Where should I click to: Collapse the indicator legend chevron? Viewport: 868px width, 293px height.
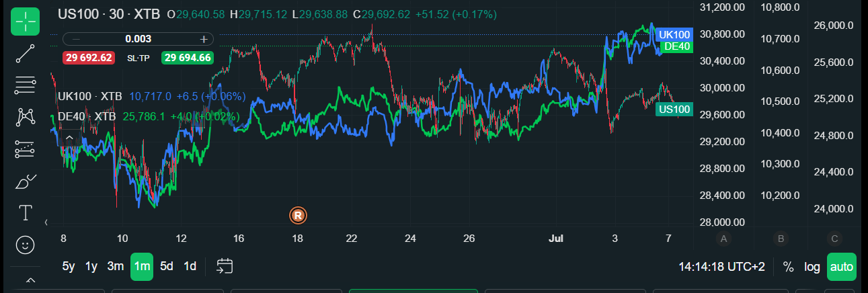(x=69, y=138)
